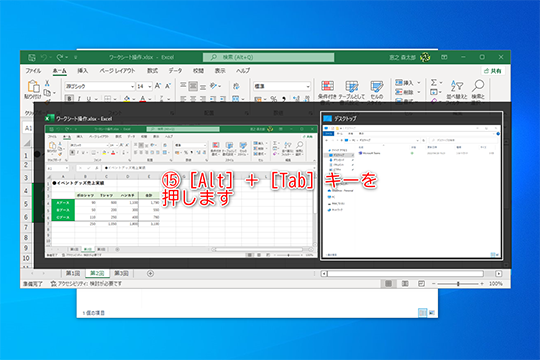Align cell content to top

(183, 86)
